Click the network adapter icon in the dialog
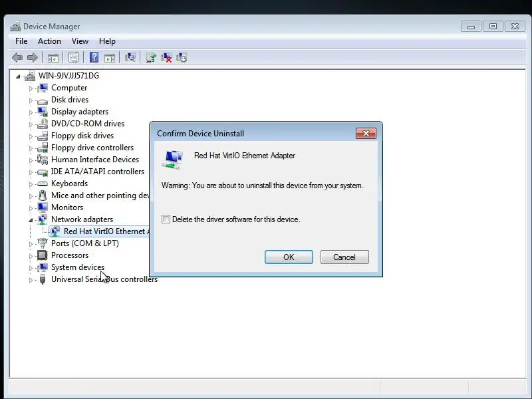The width and height of the screenshot is (532, 399). 173,160
